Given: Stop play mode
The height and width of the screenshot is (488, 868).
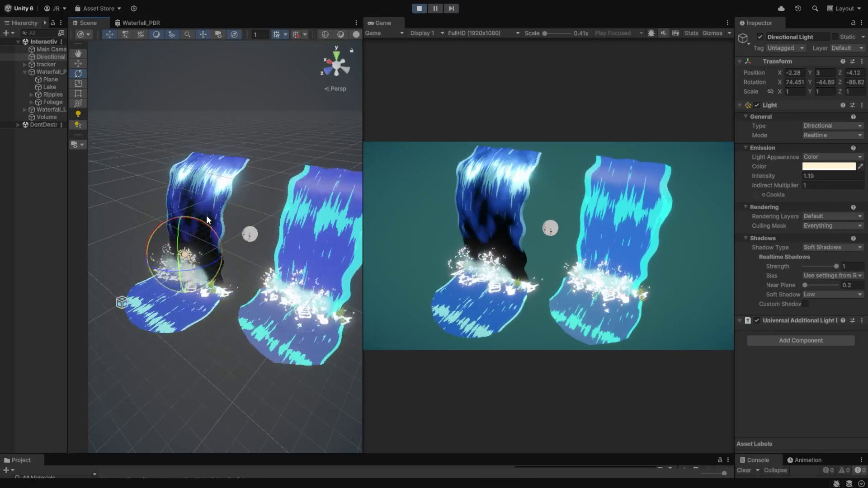Looking at the screenshot, I should tap(419, 8).
